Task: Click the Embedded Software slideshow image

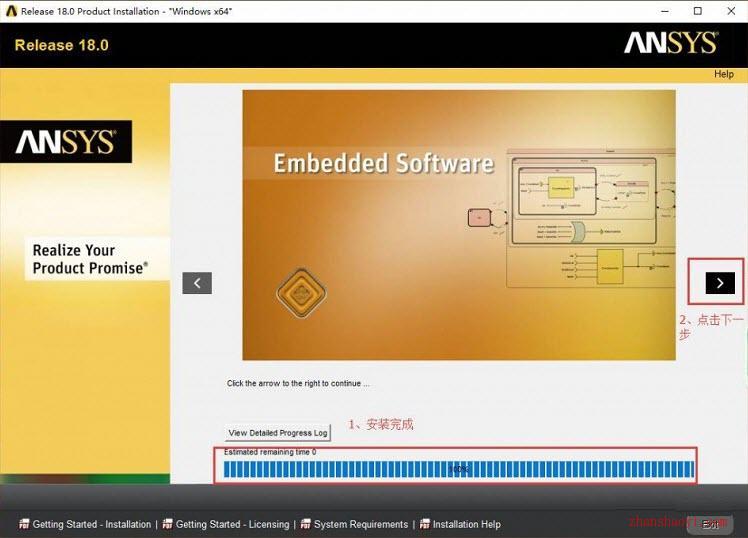Action: click(459, 225)
